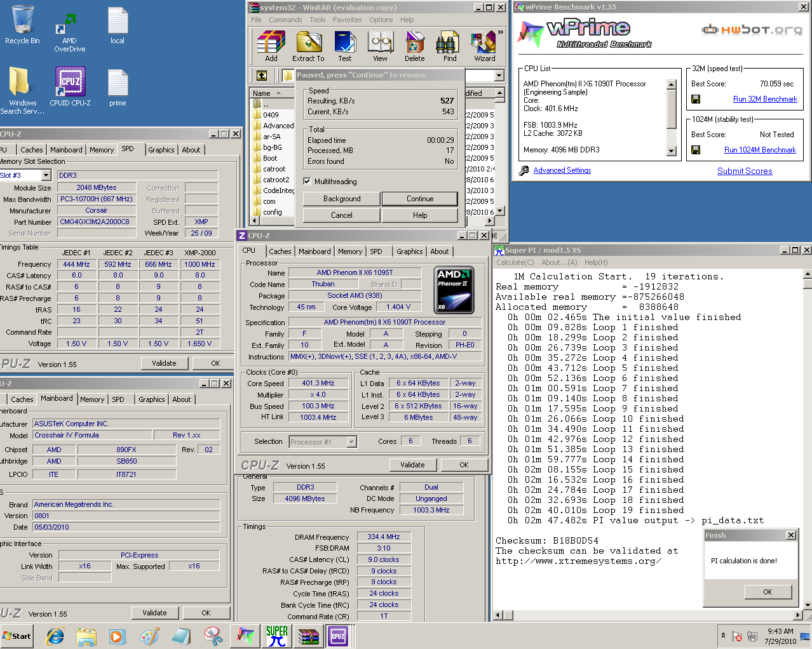Screen dimensions: 812x649
Task: Click Cancel in WinRAR benchmark dialog
Action: tap(342, 215)
